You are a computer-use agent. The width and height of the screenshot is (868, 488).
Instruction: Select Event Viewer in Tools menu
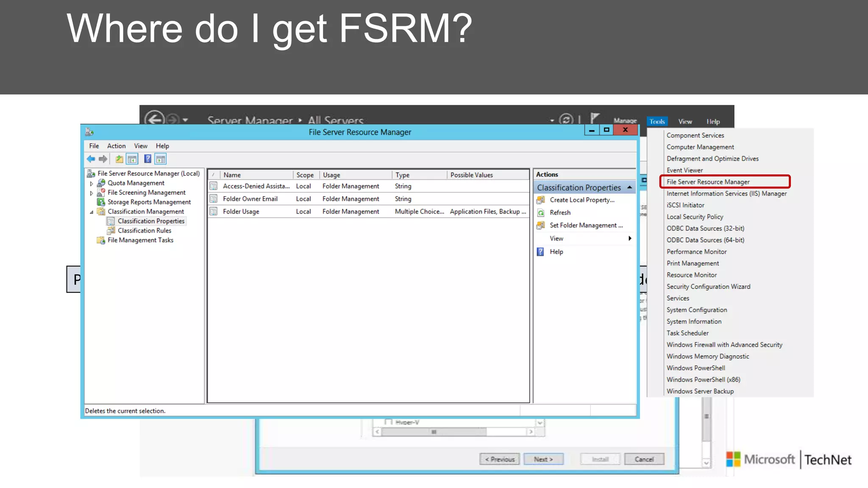tap(684, 170)
